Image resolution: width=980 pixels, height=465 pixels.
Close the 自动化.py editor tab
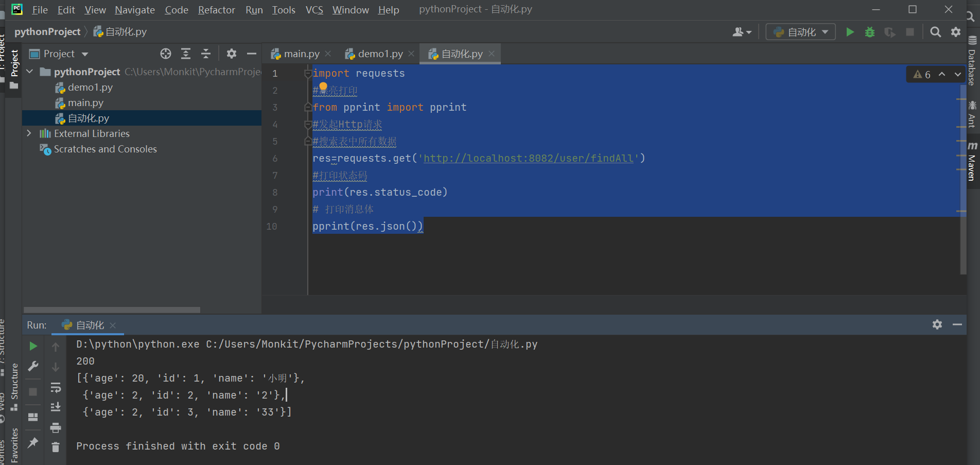[x=492, y=54]
